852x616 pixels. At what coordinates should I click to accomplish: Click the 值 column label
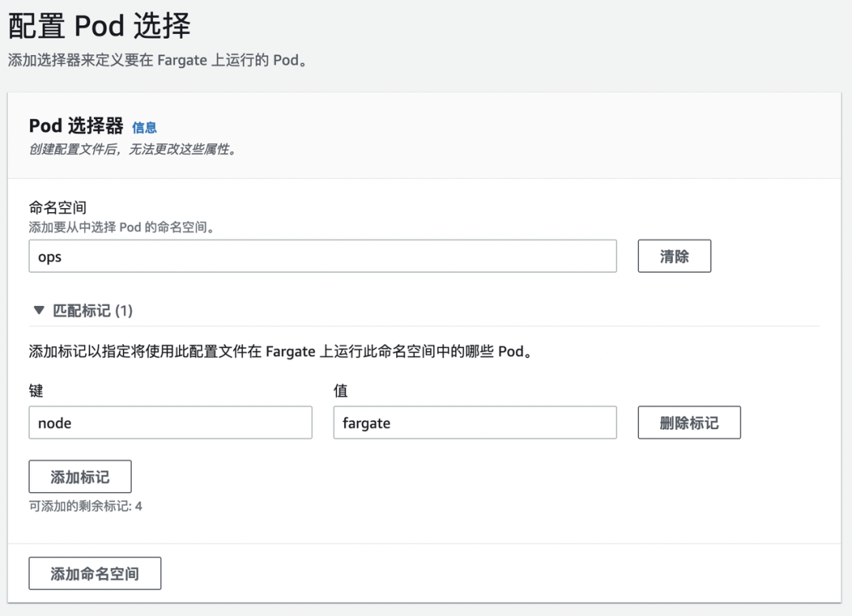pos(341,391)
